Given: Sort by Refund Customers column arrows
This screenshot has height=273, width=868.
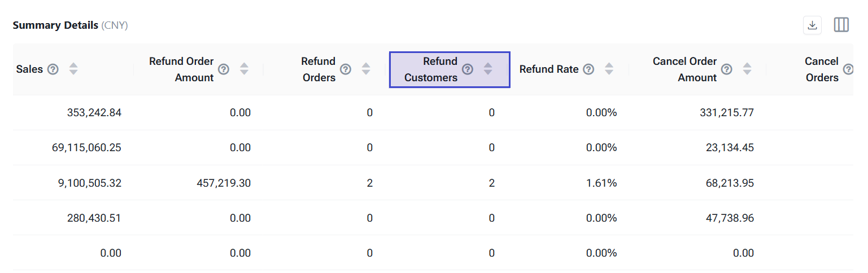Looking at the screenshot, I should pyautogui.click(x=488, y=69).
